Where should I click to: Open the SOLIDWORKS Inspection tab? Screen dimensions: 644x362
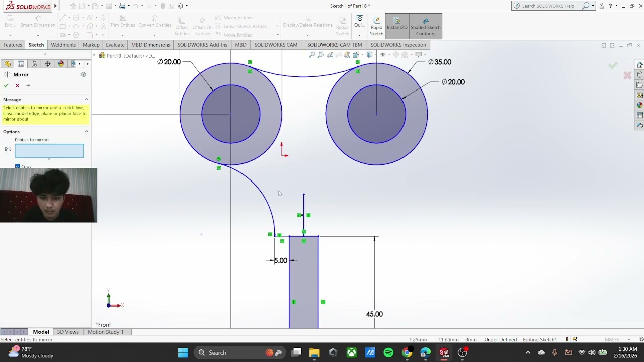point(398,45)
